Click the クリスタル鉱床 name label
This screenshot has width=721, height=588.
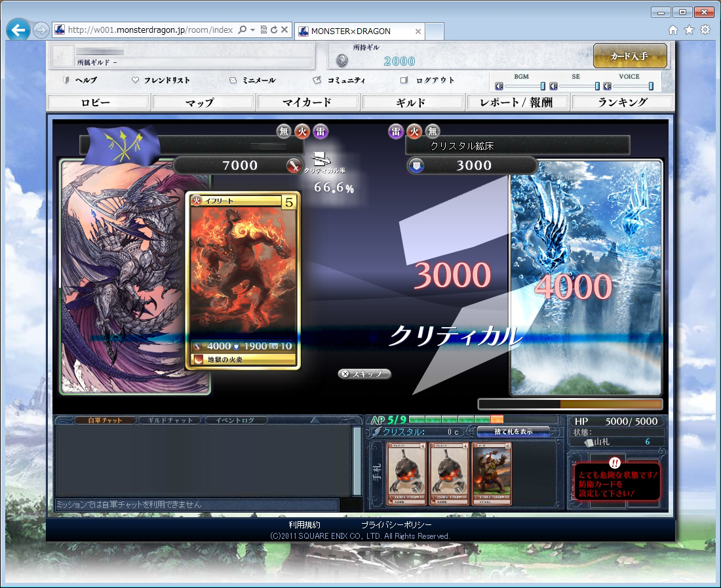462,146
